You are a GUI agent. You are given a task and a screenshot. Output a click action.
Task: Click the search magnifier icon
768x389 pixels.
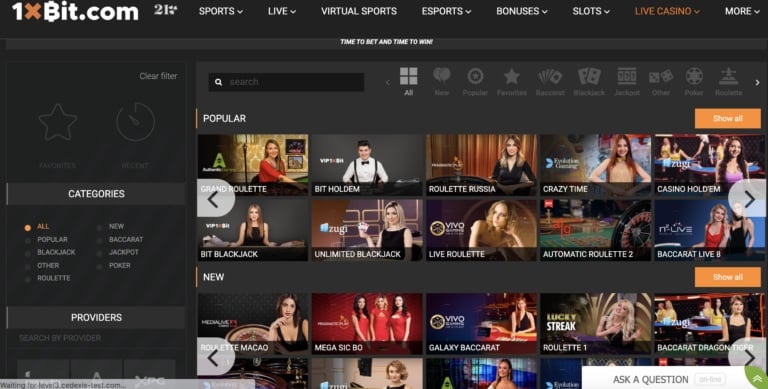(218, 82)
